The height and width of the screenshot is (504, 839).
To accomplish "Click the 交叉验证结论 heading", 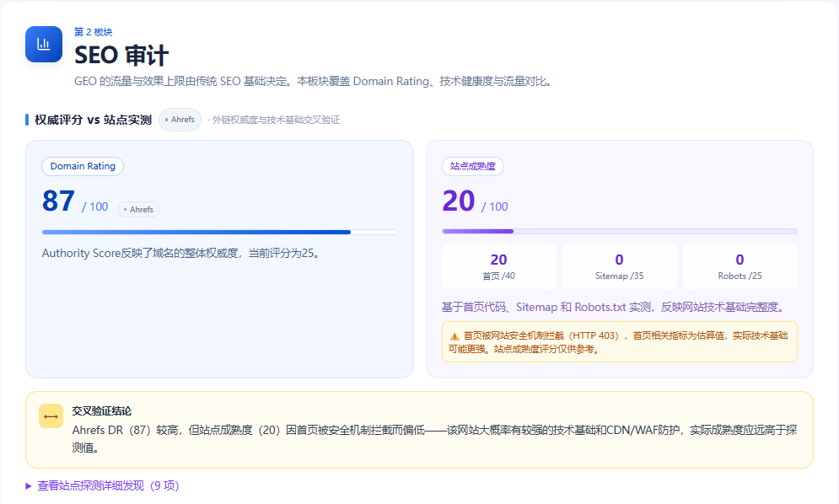I will coord(102,411).
